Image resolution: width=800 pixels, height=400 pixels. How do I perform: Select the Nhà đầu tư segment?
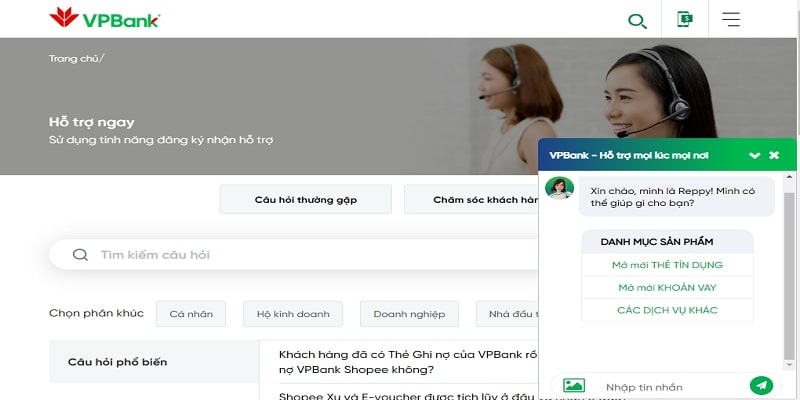(507, 314)
